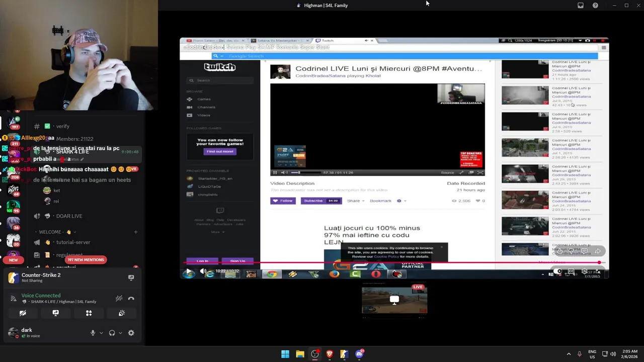The image size is (644, 362).
Task: Share your screen button in voice panel
Action: tap(55, 313)
